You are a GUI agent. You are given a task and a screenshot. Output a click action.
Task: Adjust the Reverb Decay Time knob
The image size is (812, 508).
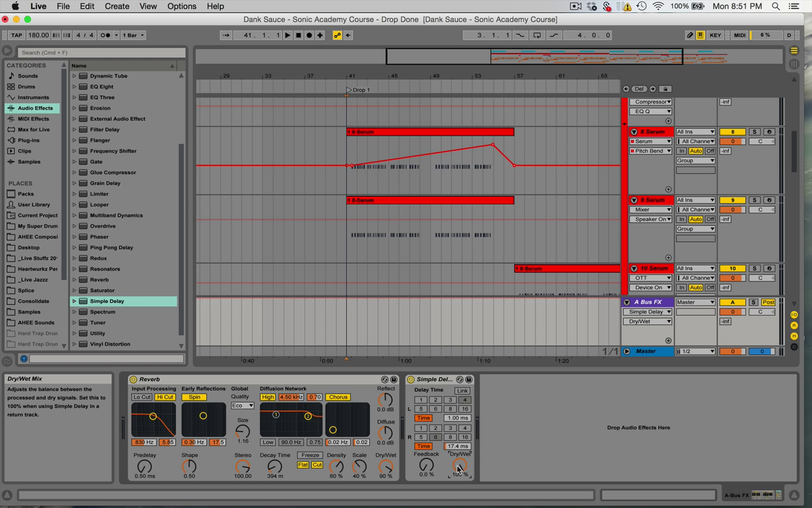pos(275,466)
